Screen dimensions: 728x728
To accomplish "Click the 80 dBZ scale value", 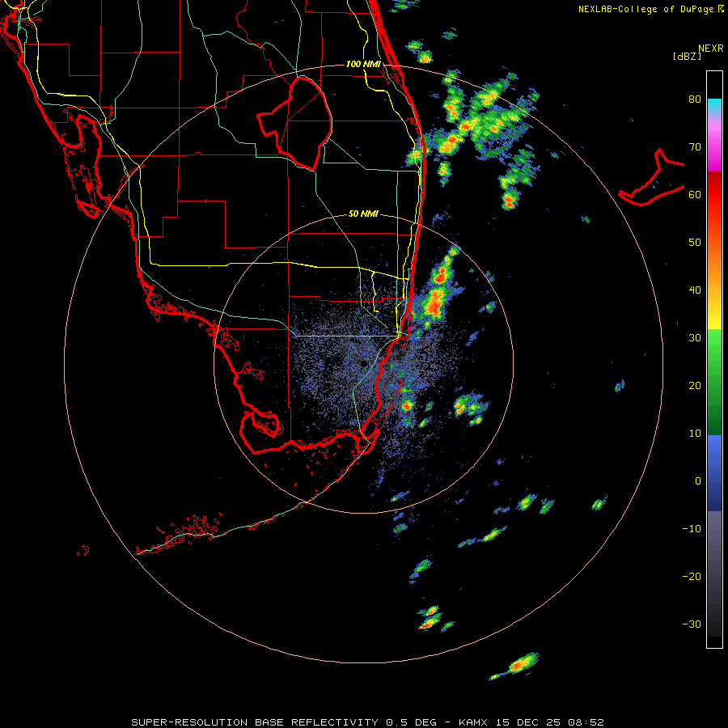I will pyautogui.click(x=695, y=99).
